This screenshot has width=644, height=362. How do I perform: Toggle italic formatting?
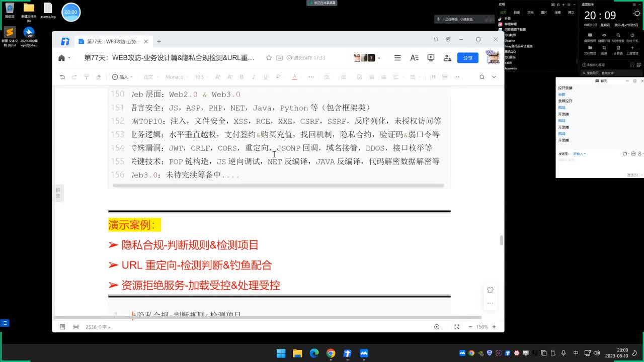pyautogui.click(x=253, y=77)
